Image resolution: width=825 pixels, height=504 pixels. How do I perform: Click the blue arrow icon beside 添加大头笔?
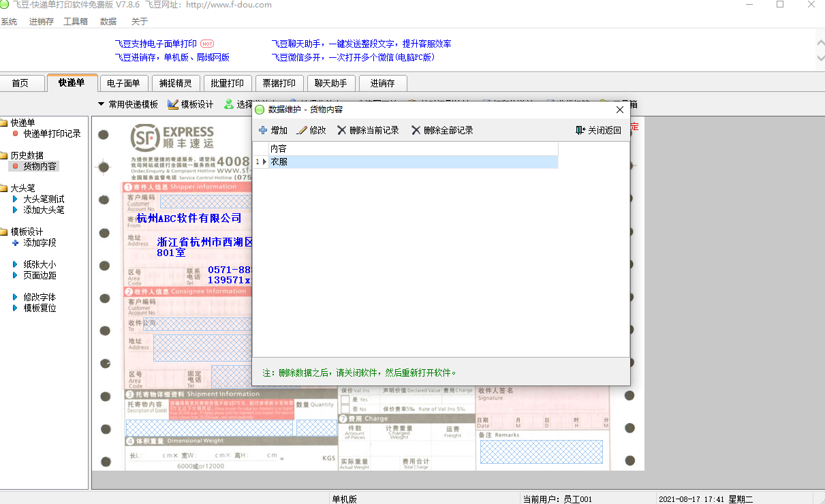click(x=16, y=210)
